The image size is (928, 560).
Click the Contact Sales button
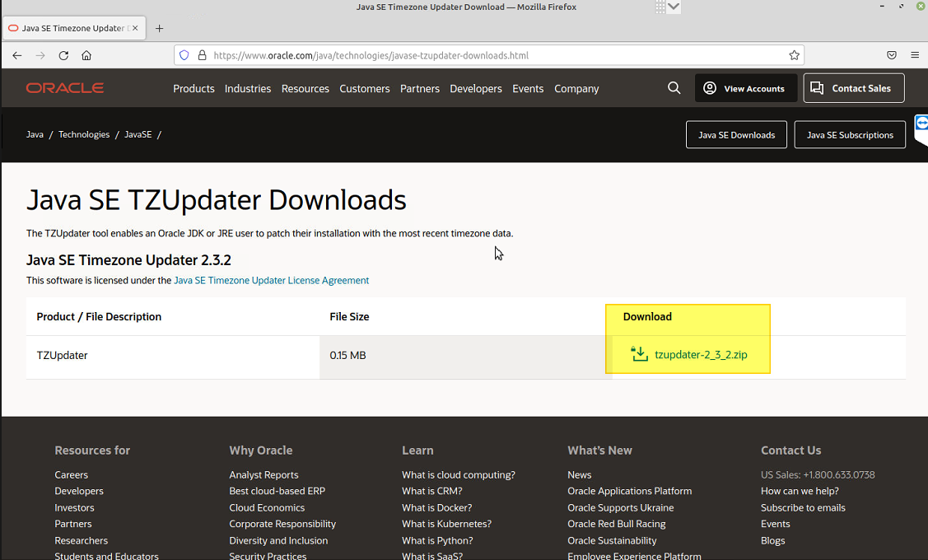(853, 88)
